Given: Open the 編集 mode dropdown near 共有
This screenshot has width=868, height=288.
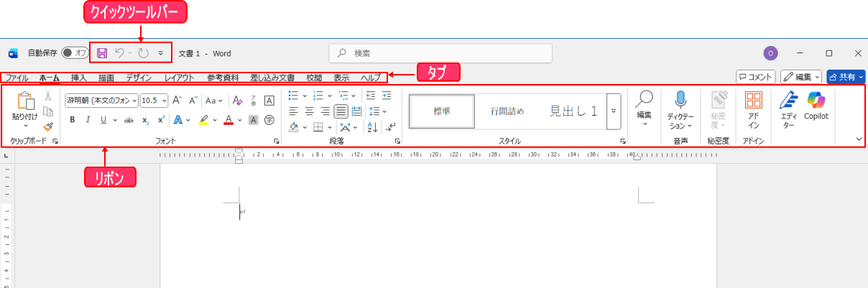Looking at the screenshot, I should (x=801, y=76).
